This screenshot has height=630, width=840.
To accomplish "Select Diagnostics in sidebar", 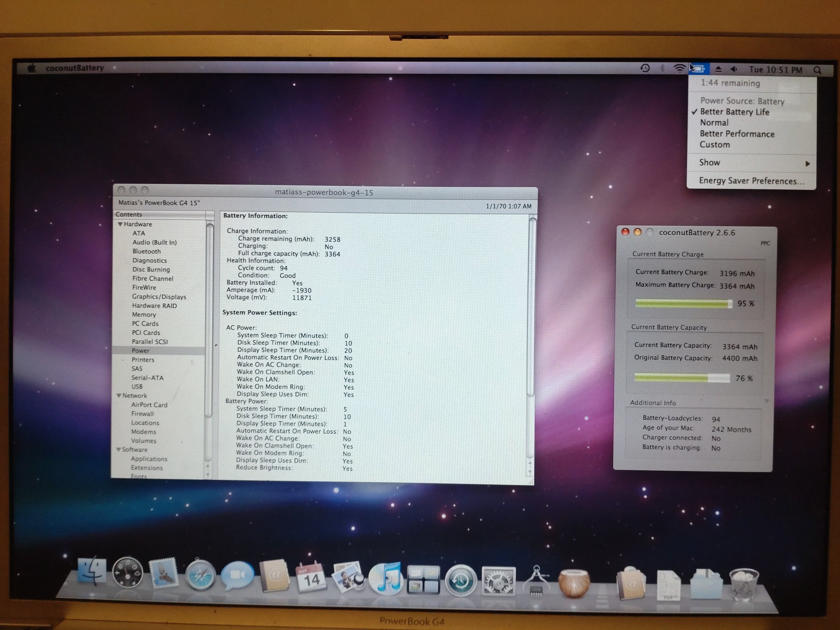I will [x=150, y=260].
